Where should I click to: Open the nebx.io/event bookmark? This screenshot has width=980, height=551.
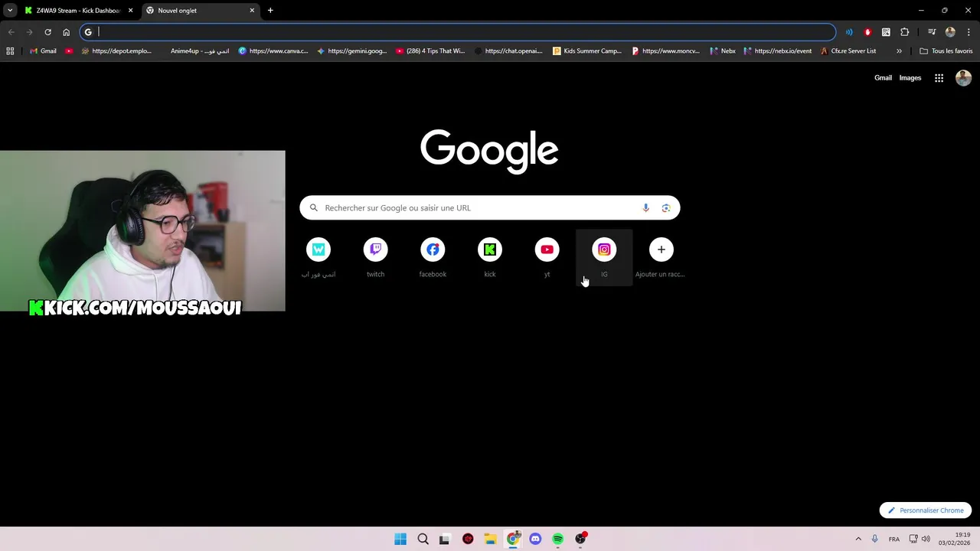tap(777, 51)
